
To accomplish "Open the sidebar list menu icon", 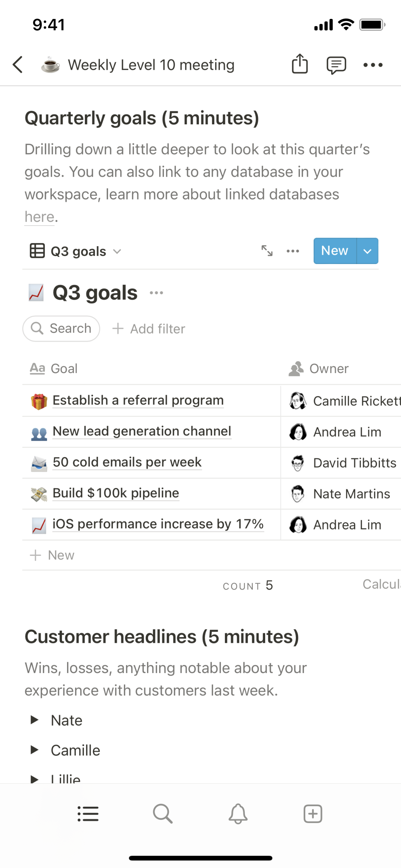I will tap(88, 814).
